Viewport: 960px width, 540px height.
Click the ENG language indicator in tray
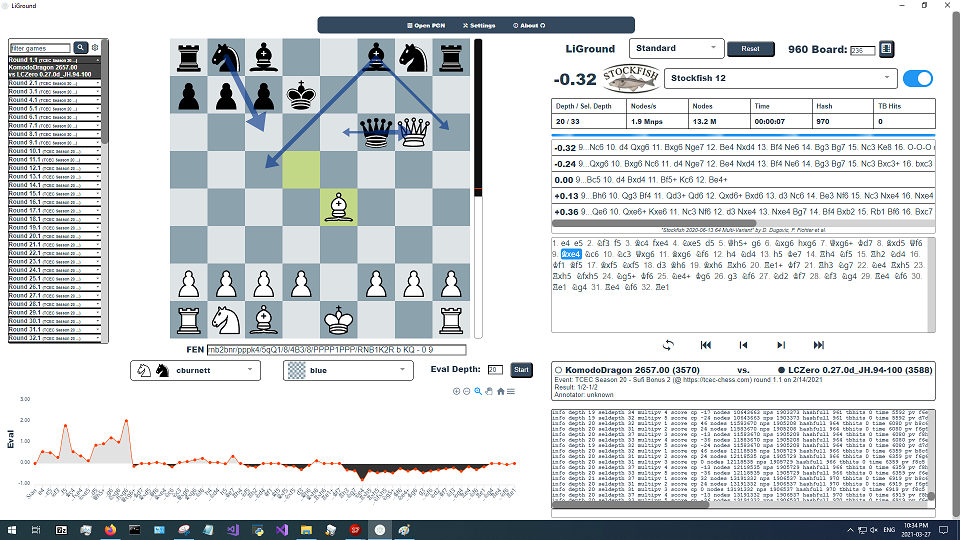pos(889,530)
